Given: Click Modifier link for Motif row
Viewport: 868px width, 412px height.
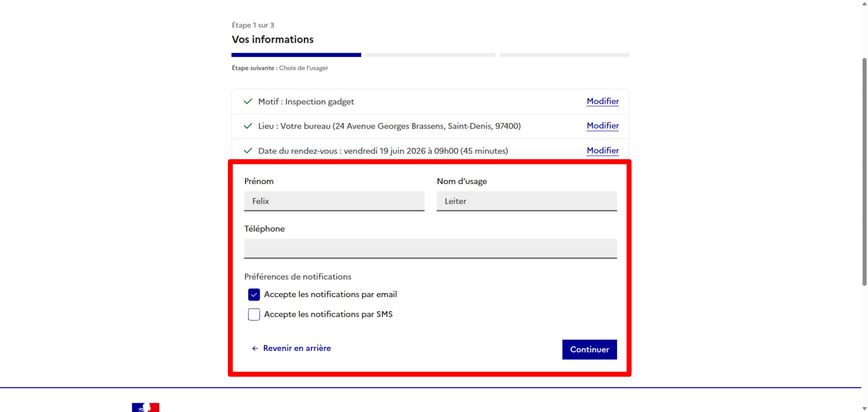Looking at the screenshot, I should [x=602, y=101].
